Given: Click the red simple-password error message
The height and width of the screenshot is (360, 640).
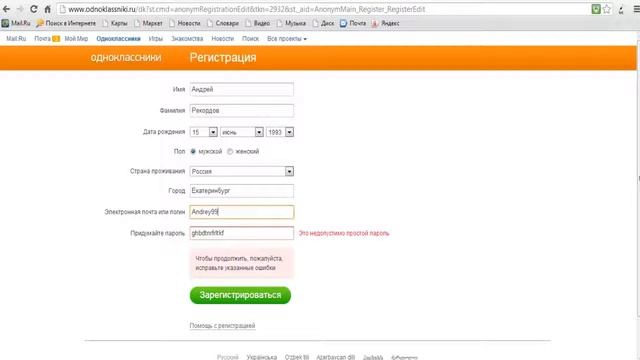Looking at the screenshot, I should 344,233.
